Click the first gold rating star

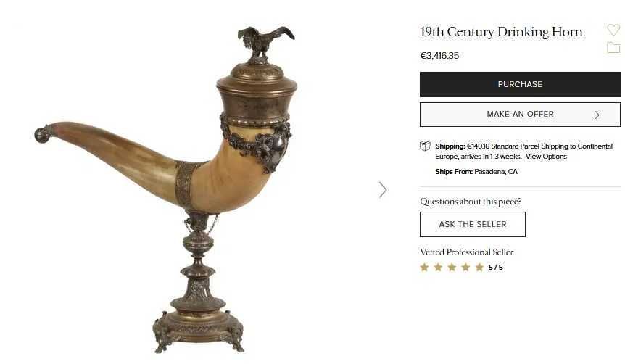[424, 267]
